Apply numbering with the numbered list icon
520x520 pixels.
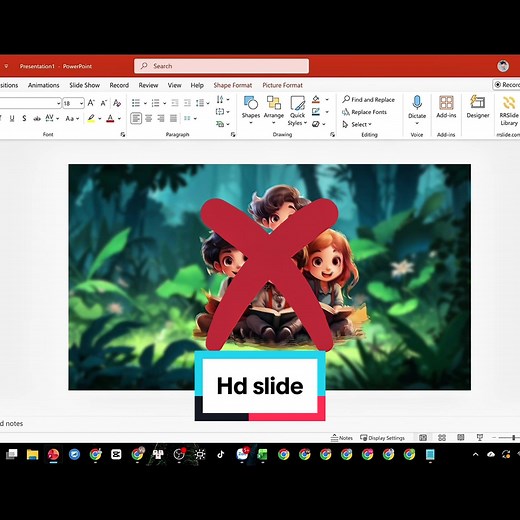(x=155, y=103)
